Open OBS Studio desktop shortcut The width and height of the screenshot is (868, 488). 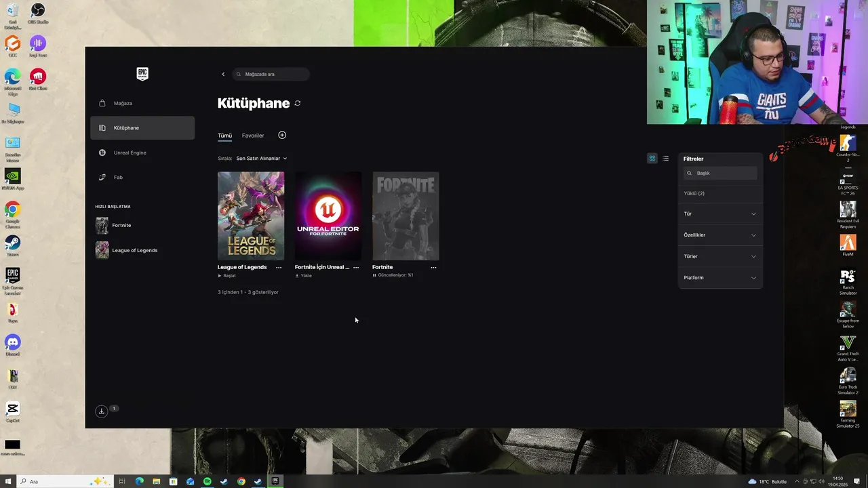tap(38, 14)
